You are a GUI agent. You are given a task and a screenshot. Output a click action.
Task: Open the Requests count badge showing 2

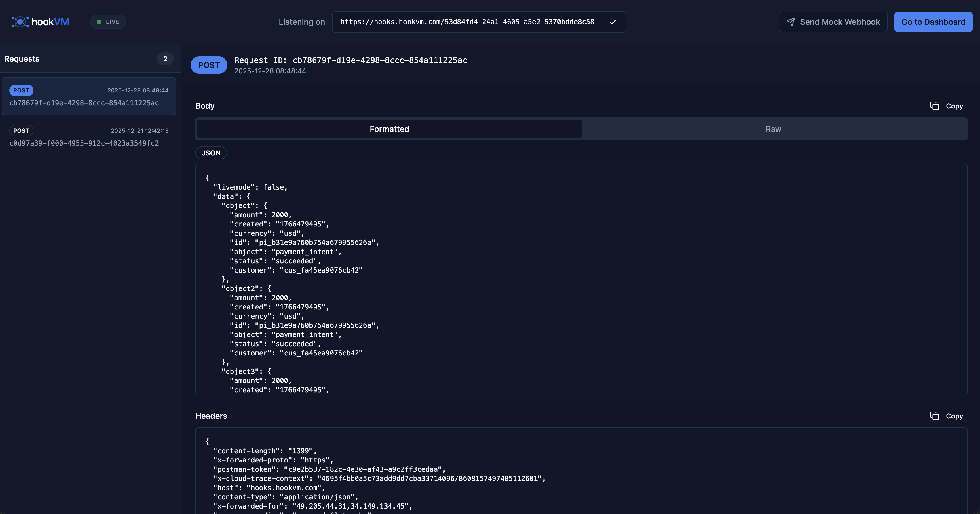(165, 58)
